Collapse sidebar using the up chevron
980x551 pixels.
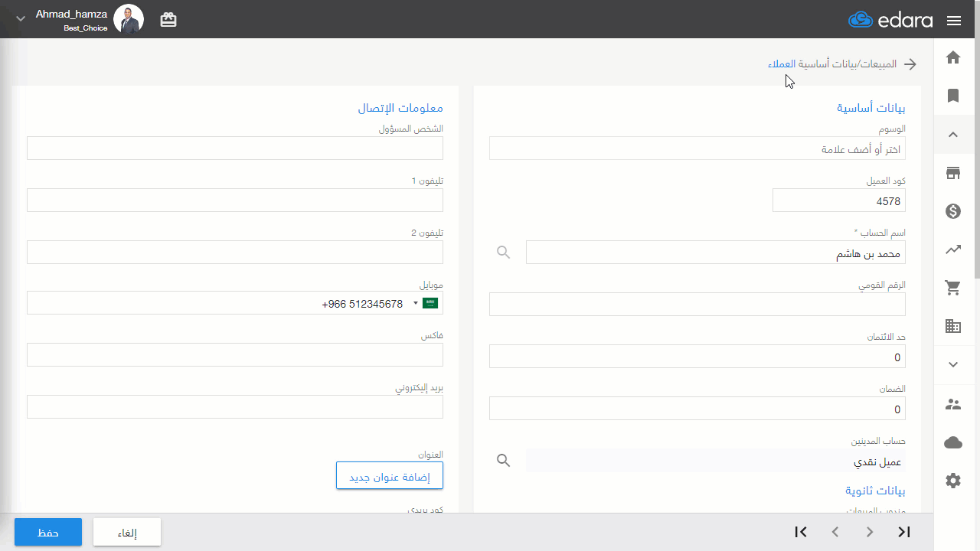(x=953, y=135)
